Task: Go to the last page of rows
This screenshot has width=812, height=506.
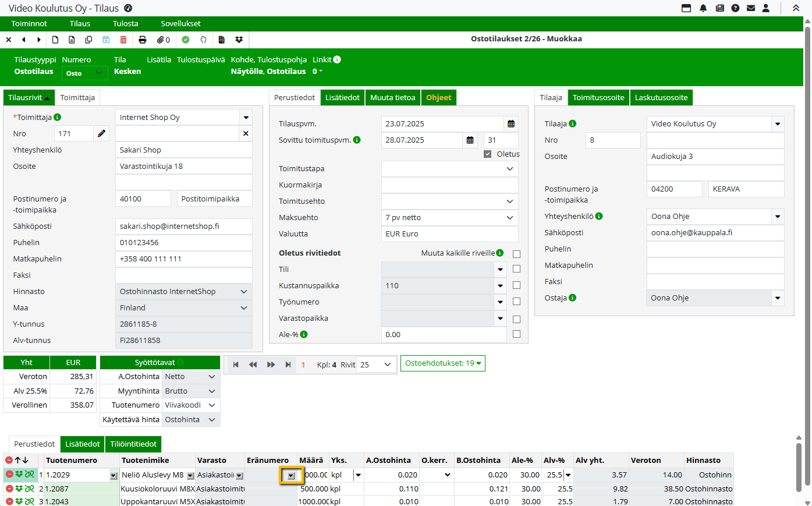Action: point(288,365)
